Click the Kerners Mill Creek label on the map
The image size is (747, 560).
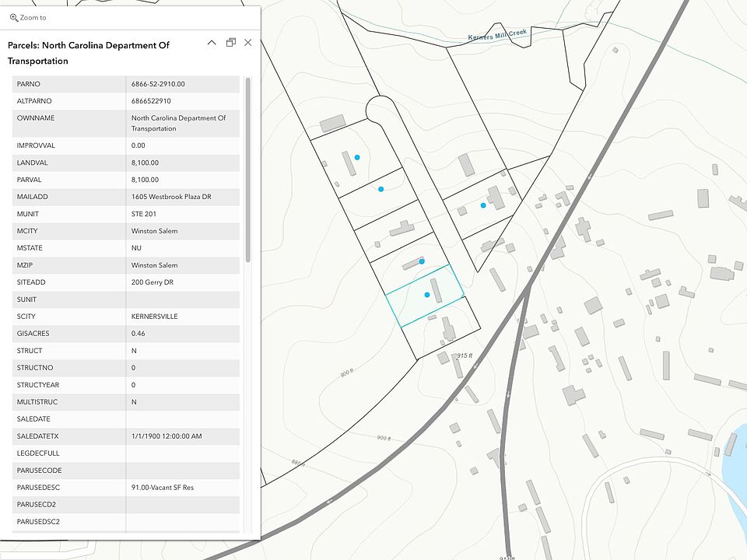(497, 35)
